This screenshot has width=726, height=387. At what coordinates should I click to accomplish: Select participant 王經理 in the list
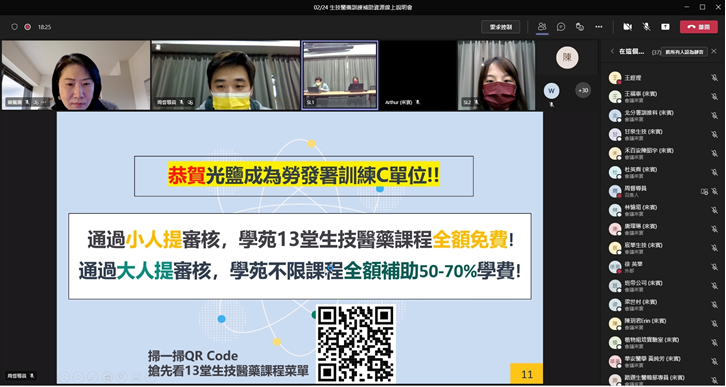[x=663, y=78]
